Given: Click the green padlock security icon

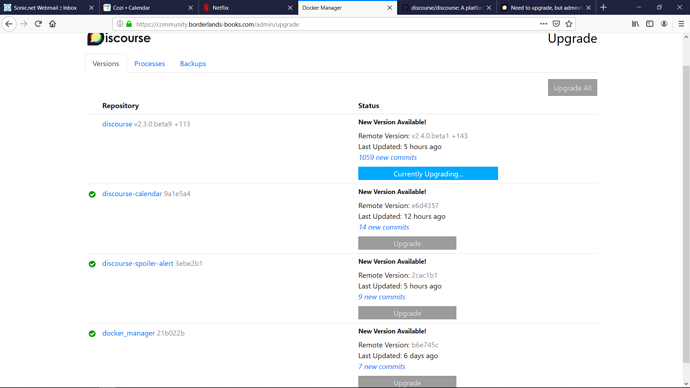Looking at the screenshot, I should pyautogui.click(x=129, y=24).
